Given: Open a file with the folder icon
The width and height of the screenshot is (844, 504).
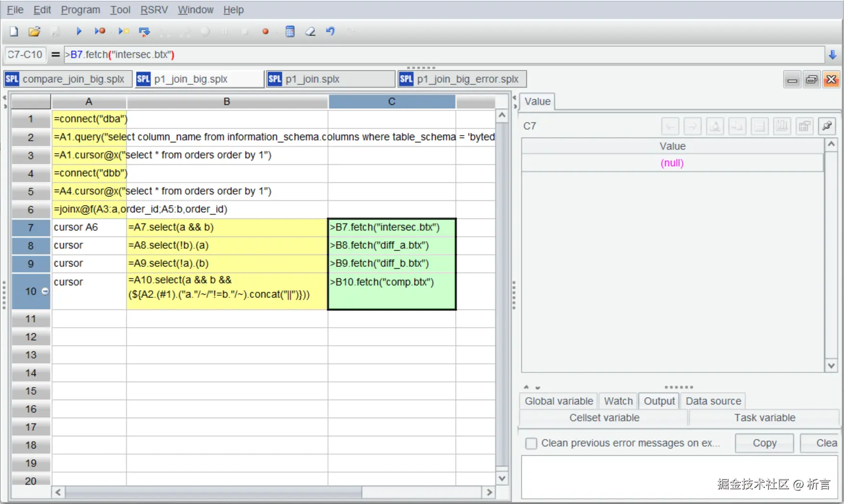Looking at the screenshot, I should pos(34,31).
